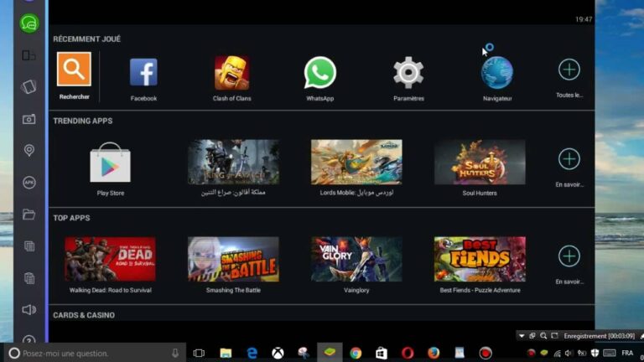Click the APK install icon in sidebar
The image size is (644, 362).
29,183
